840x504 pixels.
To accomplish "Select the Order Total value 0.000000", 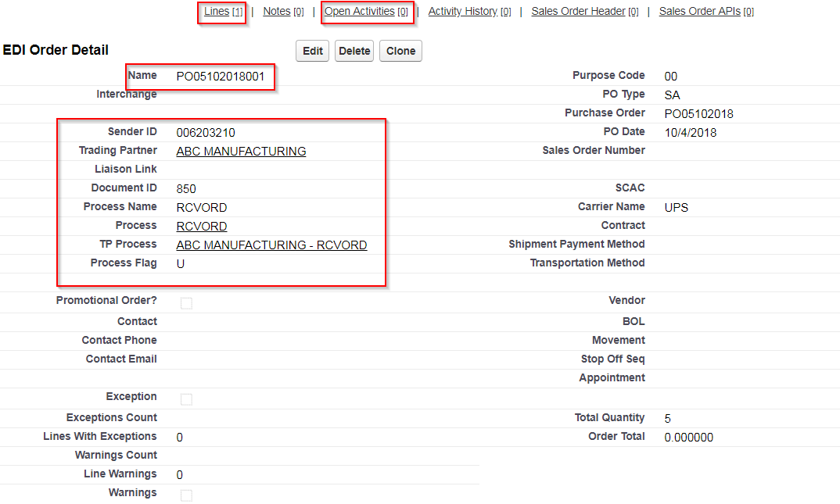I will 688,437.
